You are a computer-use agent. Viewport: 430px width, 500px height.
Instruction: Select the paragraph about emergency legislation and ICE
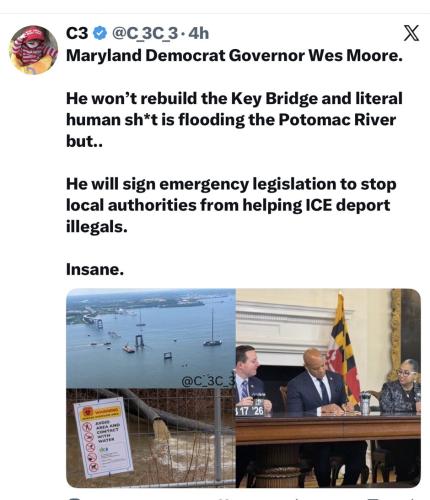pyautogui.click(x=231, y=205)
